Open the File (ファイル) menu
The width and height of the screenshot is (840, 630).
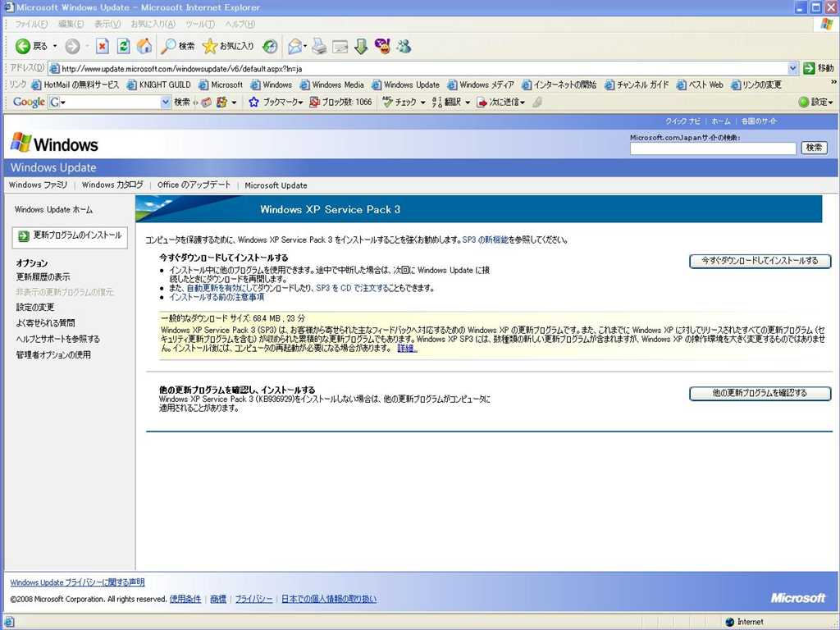[31, 24]
